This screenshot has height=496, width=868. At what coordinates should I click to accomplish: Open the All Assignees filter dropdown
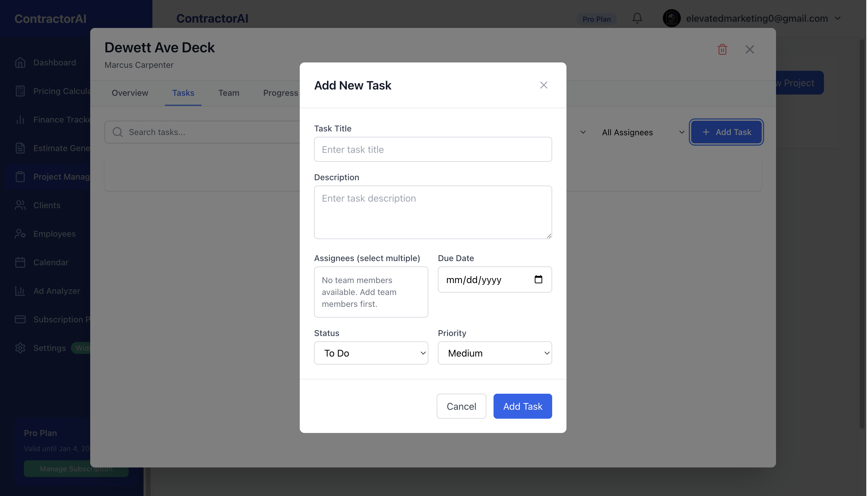642,132
